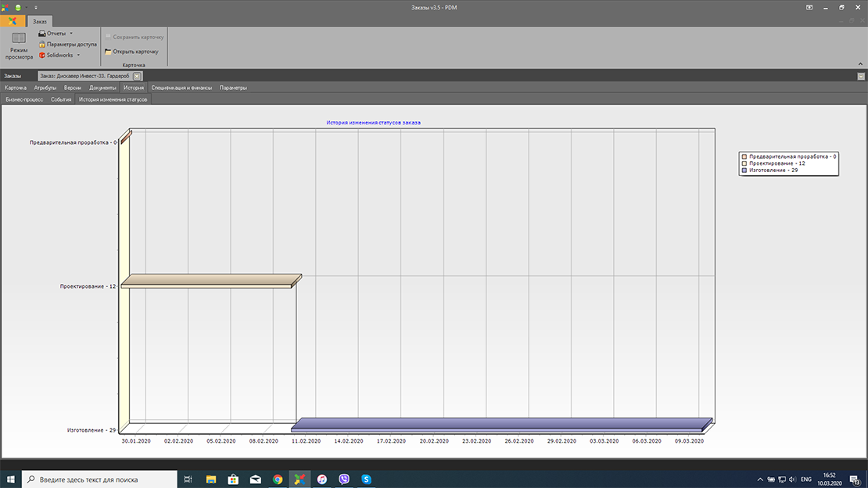The image size is (868, 488).
Task: Click the 30.01.2020 date axis label
Action: pyautogui.click(x=136, y=441)
